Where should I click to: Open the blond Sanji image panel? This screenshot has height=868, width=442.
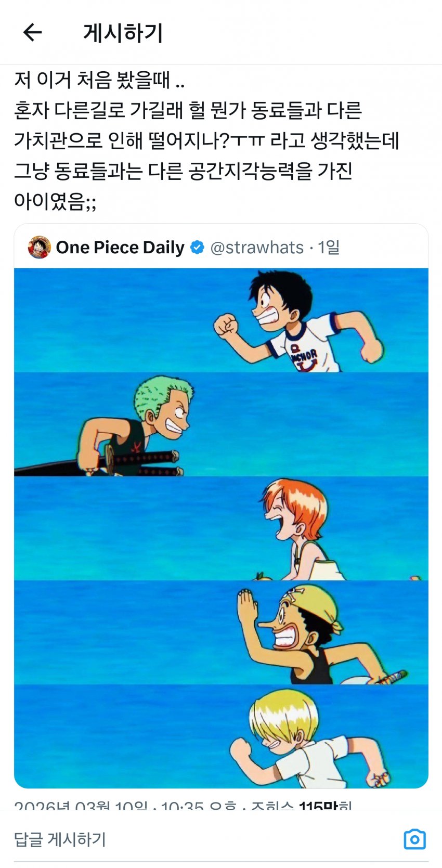tap(221, 736)
